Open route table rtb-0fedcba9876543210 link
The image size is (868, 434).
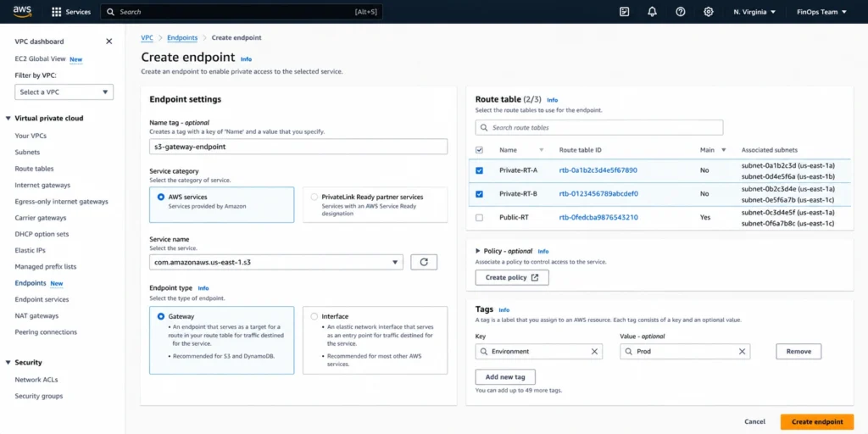[x=598, y=218]
